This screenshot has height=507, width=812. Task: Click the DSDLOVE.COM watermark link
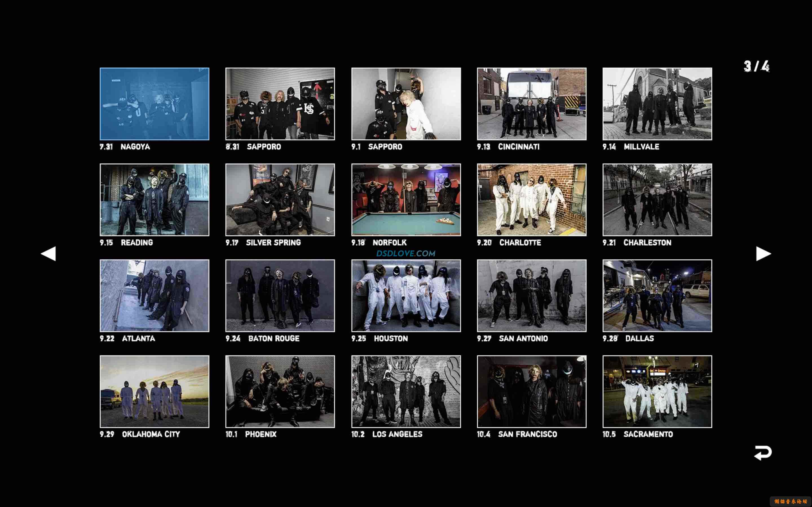tap(406, 253)
